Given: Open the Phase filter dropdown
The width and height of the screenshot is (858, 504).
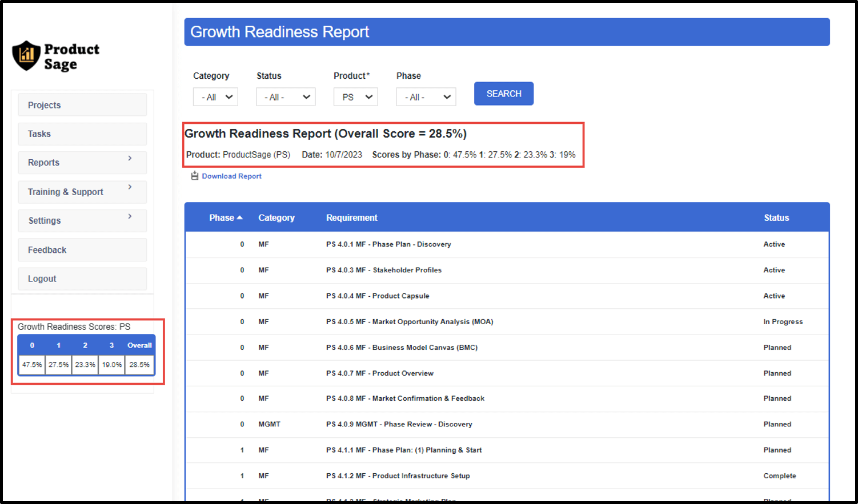Looking at the screenshot, I should [426, 97].
